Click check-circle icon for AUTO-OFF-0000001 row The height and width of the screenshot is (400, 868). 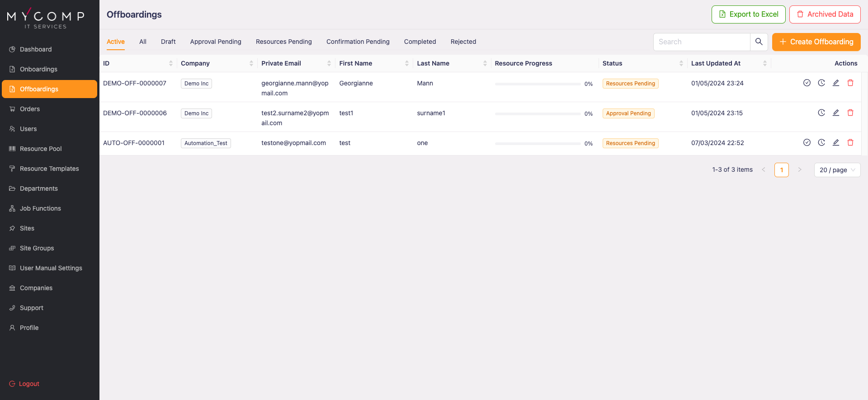[x=807, y=143]
